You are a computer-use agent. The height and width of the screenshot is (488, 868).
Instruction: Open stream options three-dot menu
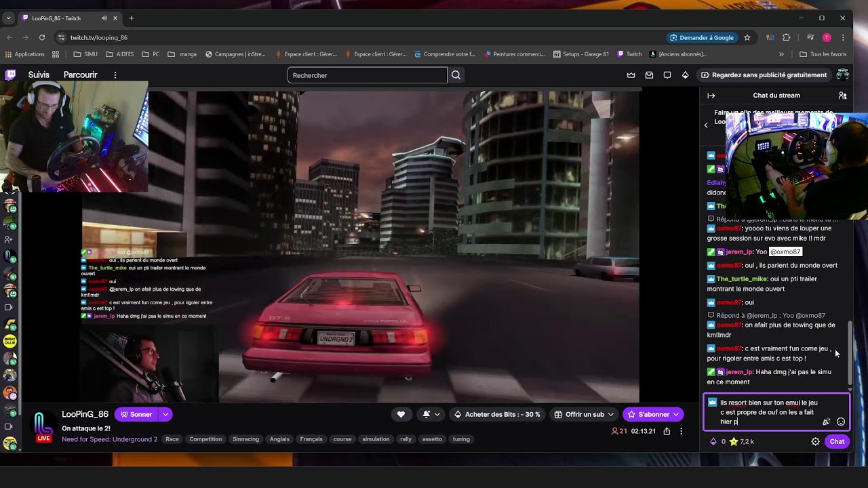click(x=682, y=431)
